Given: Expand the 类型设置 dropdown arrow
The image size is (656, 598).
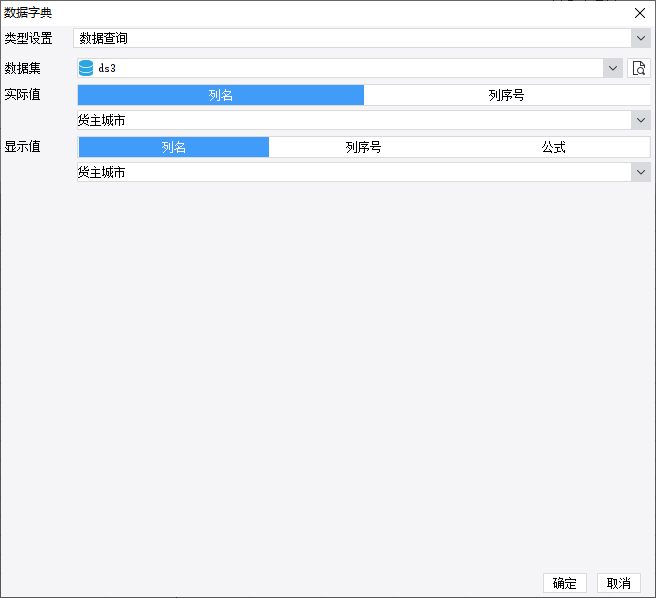Looking at the screenshot, I should pyautogui.click(x=640, y=38).
